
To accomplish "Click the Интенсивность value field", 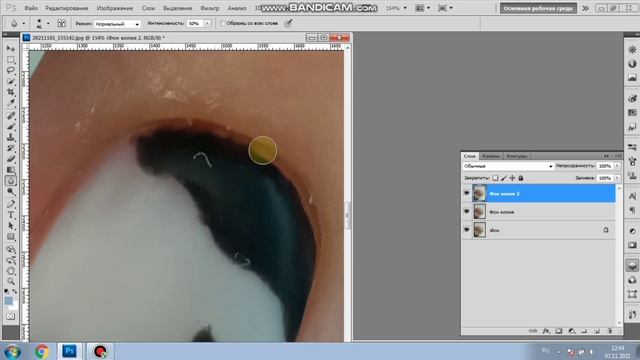I will [195, 23].
